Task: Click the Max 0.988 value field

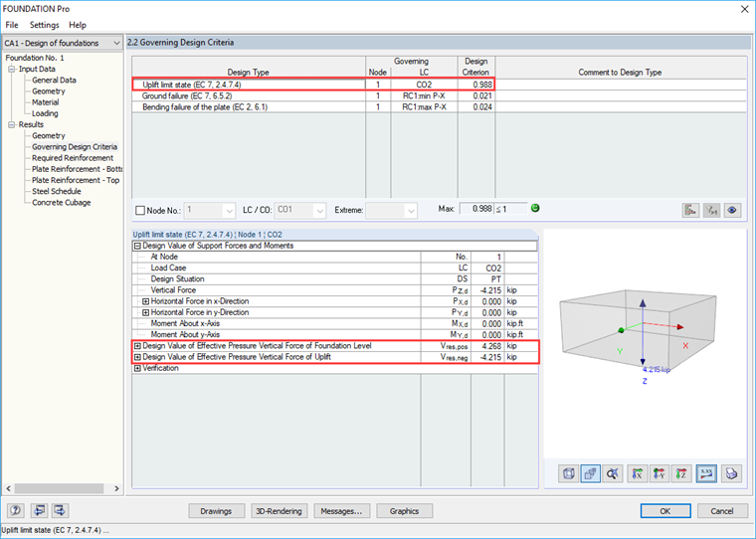Action: 476,209
